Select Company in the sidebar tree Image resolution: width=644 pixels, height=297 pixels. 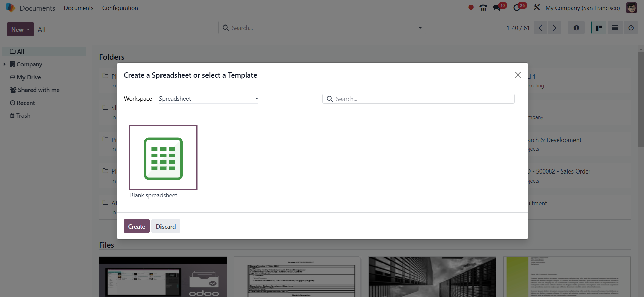(30, 64)
